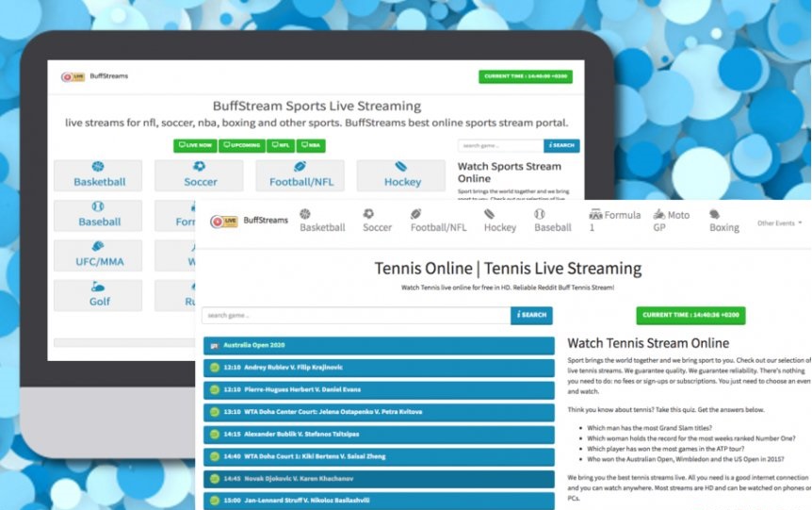Image resolution: width=812 pixels, height=510 pixels.
Task: Click current time badge on Tennis page
Action: coord(690,315)
